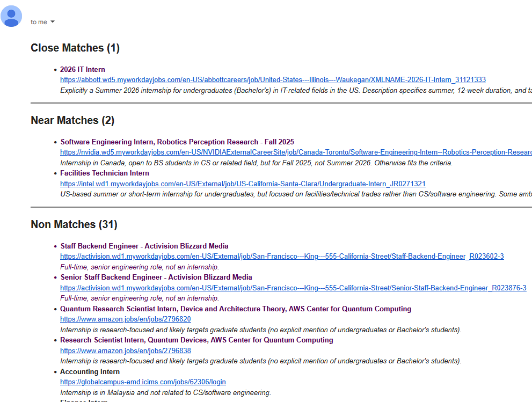Expand the "to me" recipient details
The image size is (532, 402).
pyautogui.click(x=38, y=21)
